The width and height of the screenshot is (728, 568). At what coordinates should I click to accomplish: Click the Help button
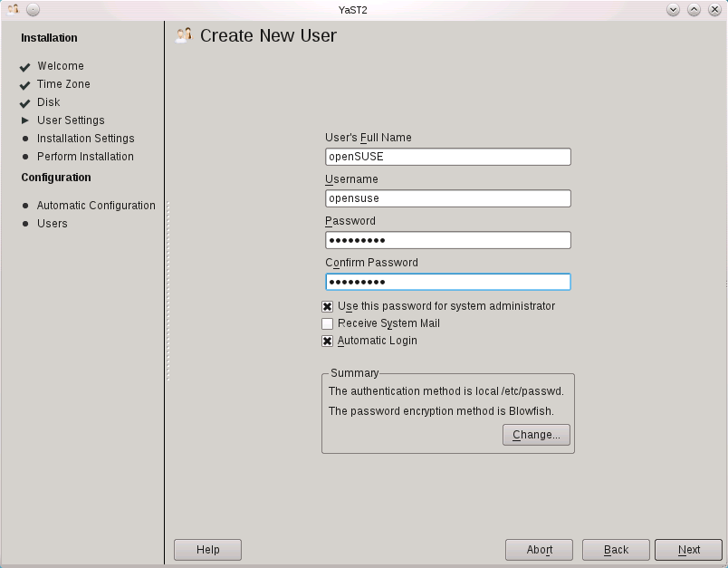click(x=207, y=549)
